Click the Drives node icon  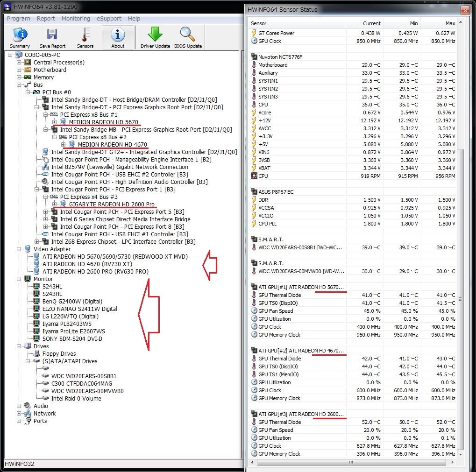click(x=28, y=346)
